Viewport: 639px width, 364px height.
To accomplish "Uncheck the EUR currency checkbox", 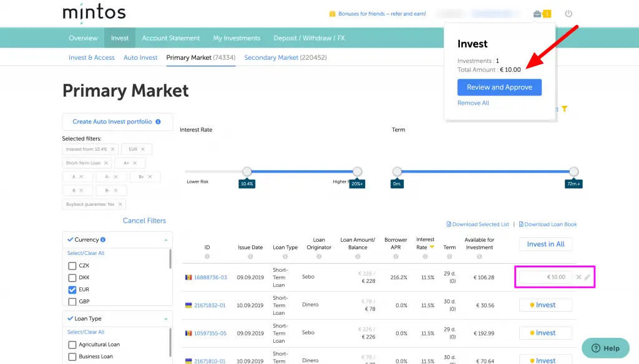I will tap(72, 289).
